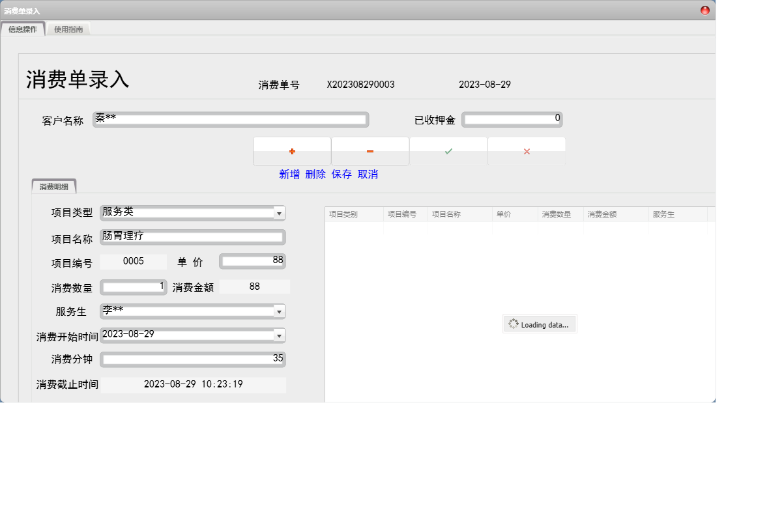Click the 客户名称 input field
769x532 pixels.
(231, 120)
